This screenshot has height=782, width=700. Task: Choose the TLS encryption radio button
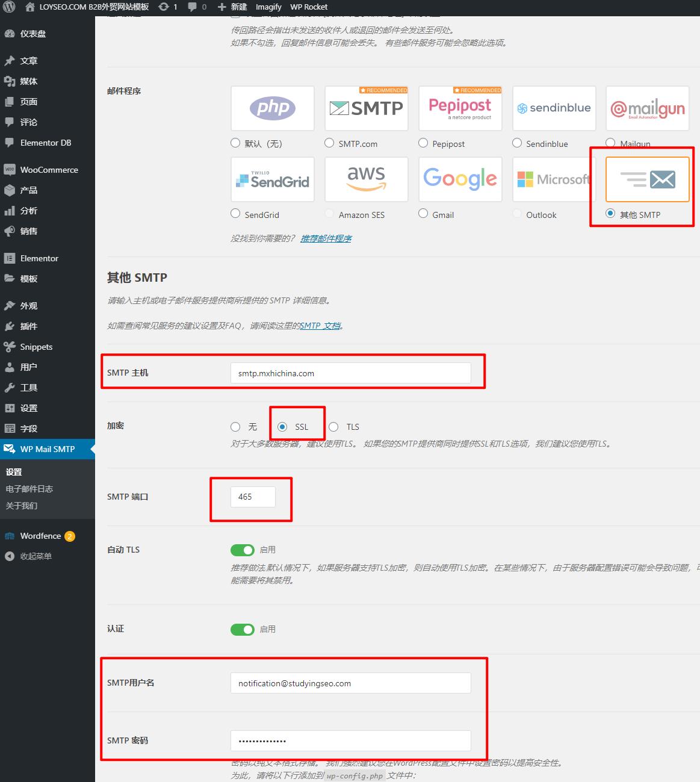pyautogui.click(x=333, y=426)
